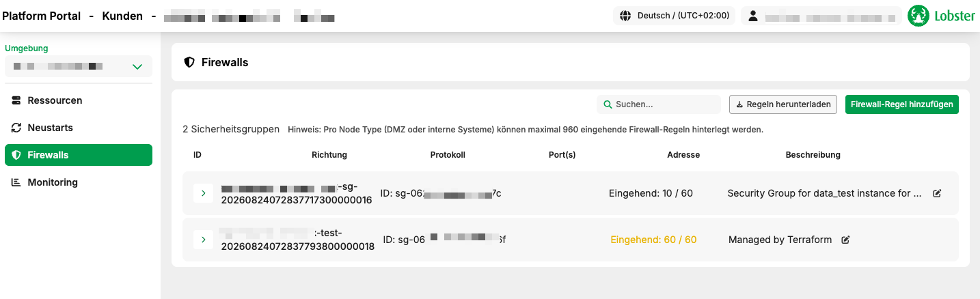Click Firewall-Regel hinzufügen button
The width and height of the screenshot is (980, 299).
902,104
